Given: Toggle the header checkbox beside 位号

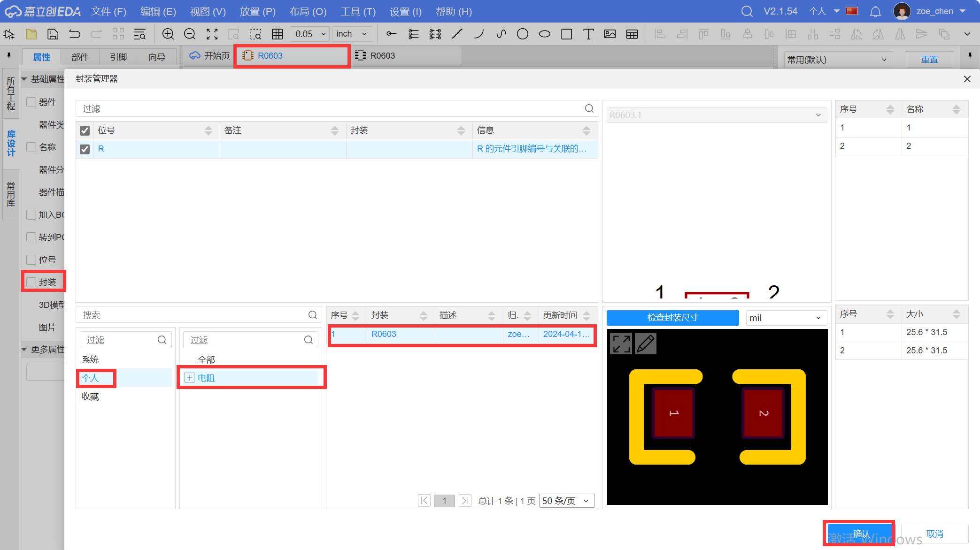Looking at the screenshot, I should tap(85, 130).
